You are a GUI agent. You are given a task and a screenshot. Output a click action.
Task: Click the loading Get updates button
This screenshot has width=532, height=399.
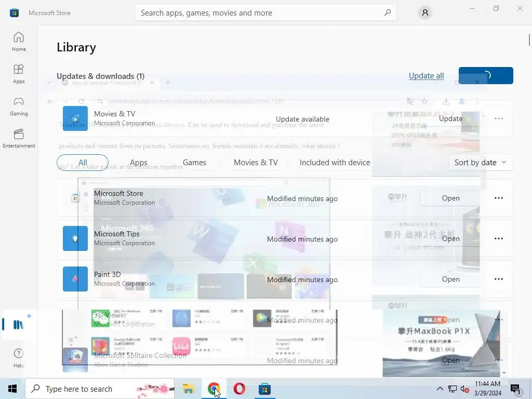(x=486, y=75)
